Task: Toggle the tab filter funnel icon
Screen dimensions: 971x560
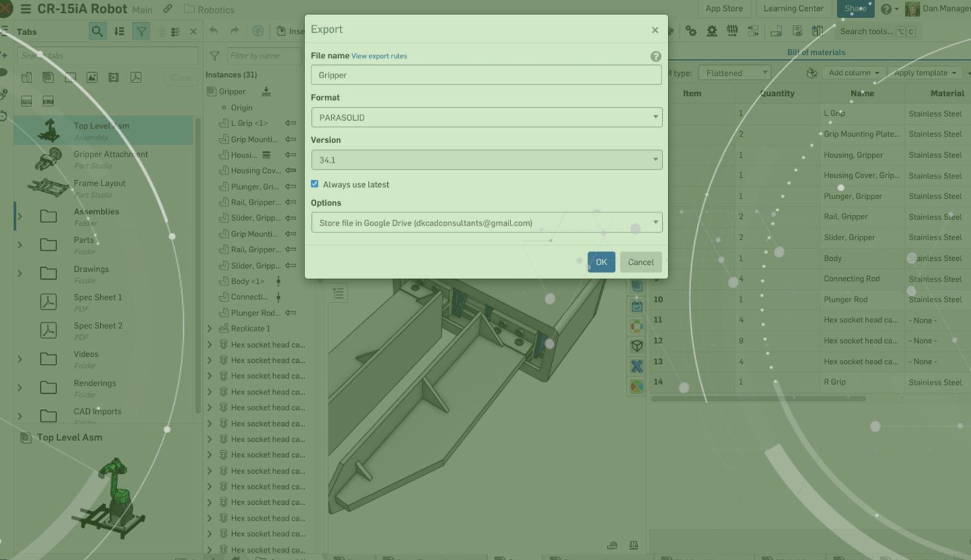Action: (x=141, y=32)
